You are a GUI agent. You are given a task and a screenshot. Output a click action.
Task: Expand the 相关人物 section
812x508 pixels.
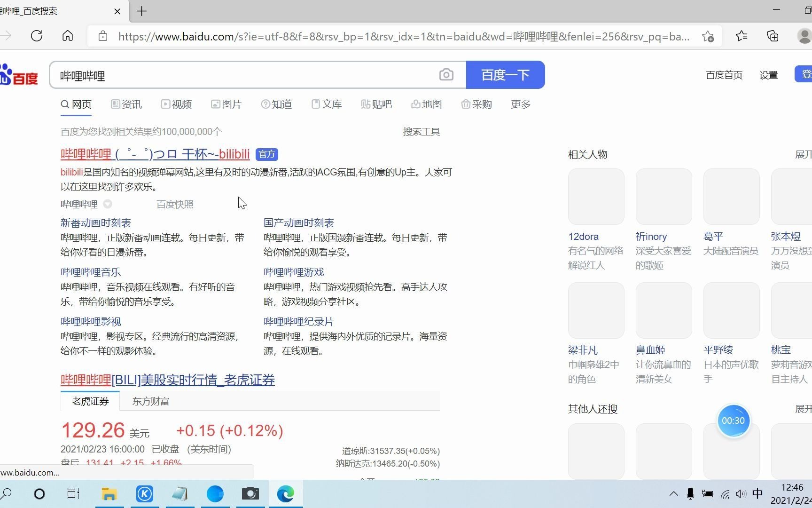pos(803,154)
